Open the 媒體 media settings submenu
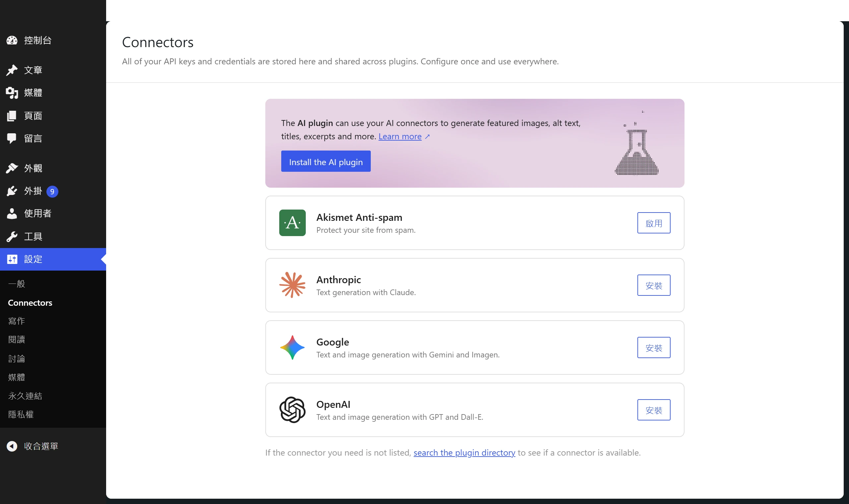This screenshot has width=849, height=504. pyautogui.click(x=17, y=377)
